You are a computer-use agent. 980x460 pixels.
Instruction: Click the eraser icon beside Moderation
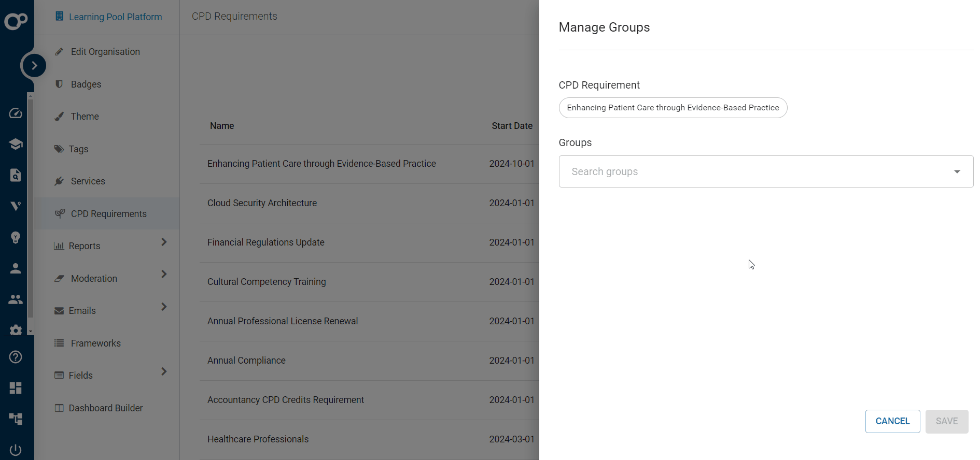(59, 279)
